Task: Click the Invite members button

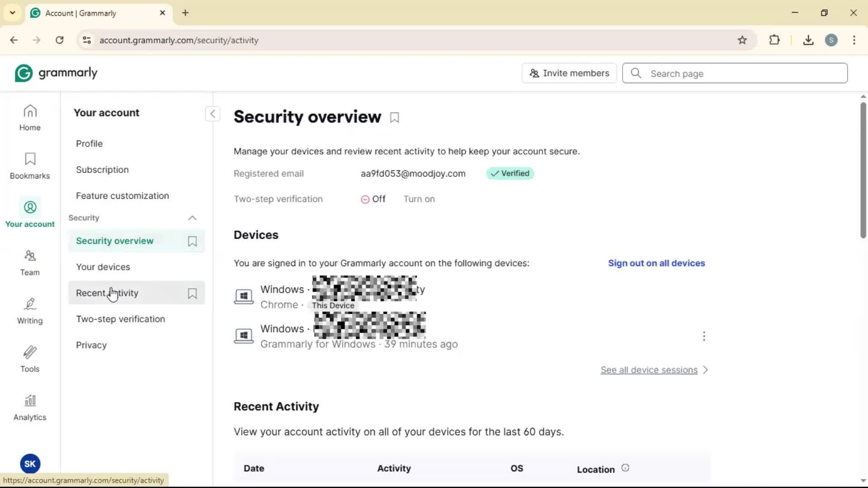Action: (x=569, y=73)
